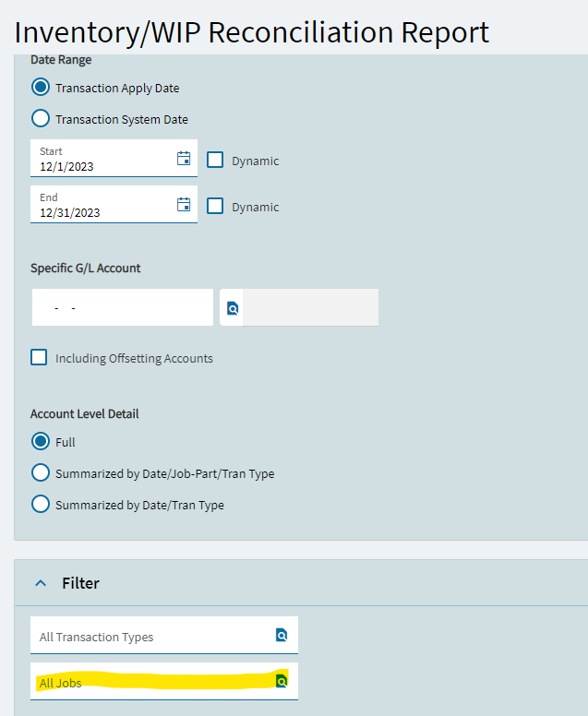This screenshot has width=588, height=716.
Task: Enable Dynamic checkbox for Start date
Action: pos(215,160)
